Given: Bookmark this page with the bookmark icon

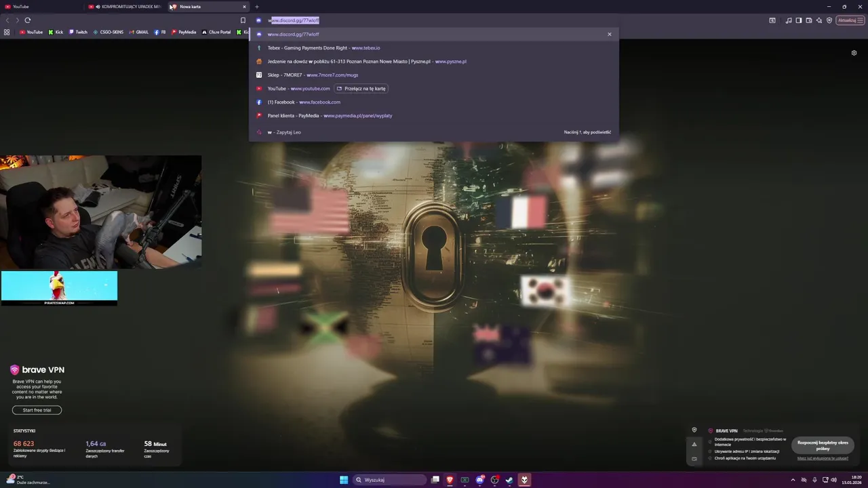Looking at the screenshot, I should (243, 20).
